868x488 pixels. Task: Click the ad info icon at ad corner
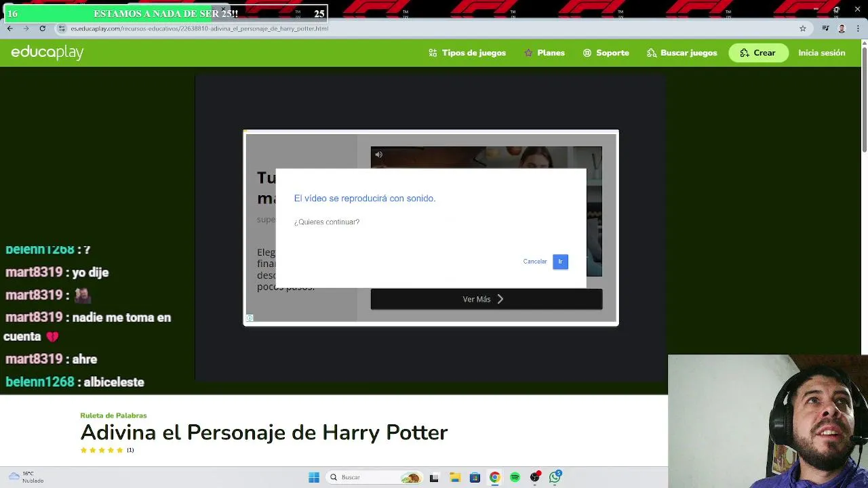pyautogui.click(x=250, y=318)
